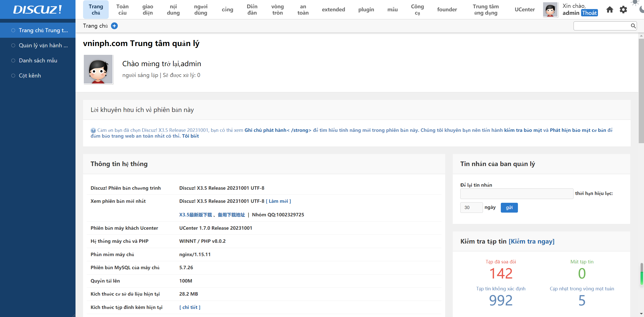Viewport: 644px width, 317px height.
Task: Select Danh sách mẫu sidebar item
Action: click(x=38, y=60)
